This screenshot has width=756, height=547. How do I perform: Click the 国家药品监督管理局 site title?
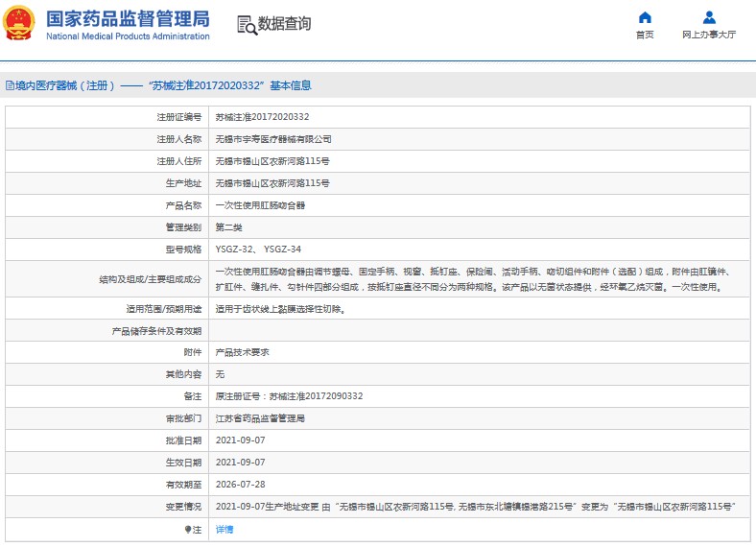coord(127,18)
